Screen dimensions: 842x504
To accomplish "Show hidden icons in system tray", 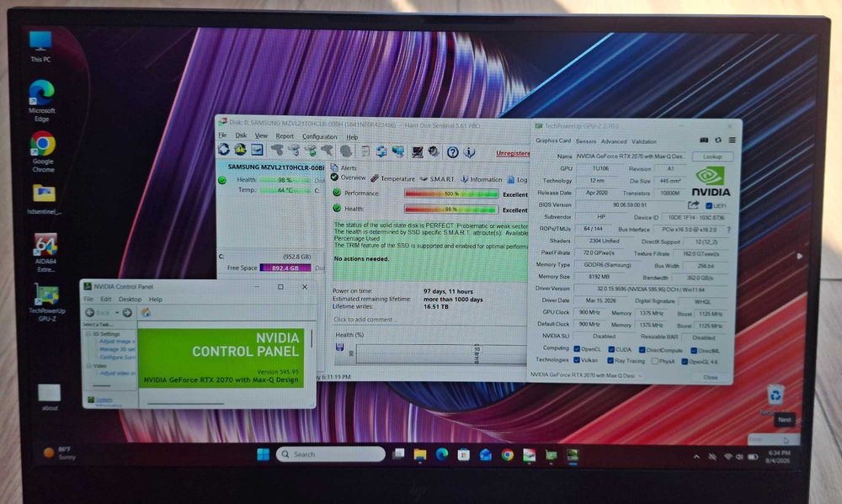I will point(696,457).
